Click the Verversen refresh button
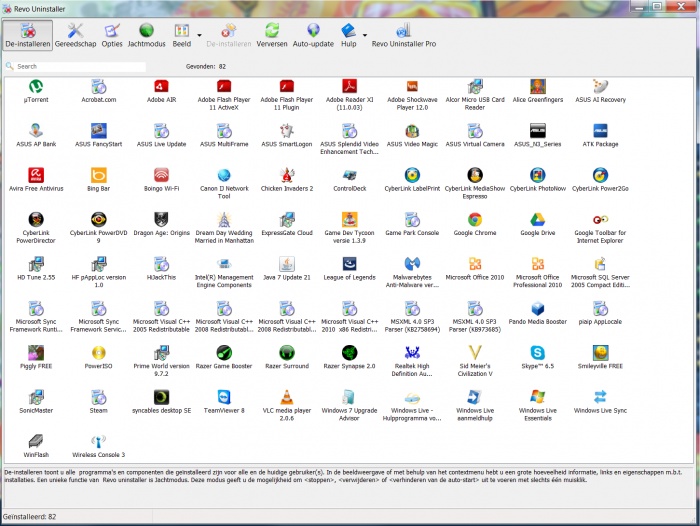The width and height of the screenshot is (700, 526). (272, 35)
